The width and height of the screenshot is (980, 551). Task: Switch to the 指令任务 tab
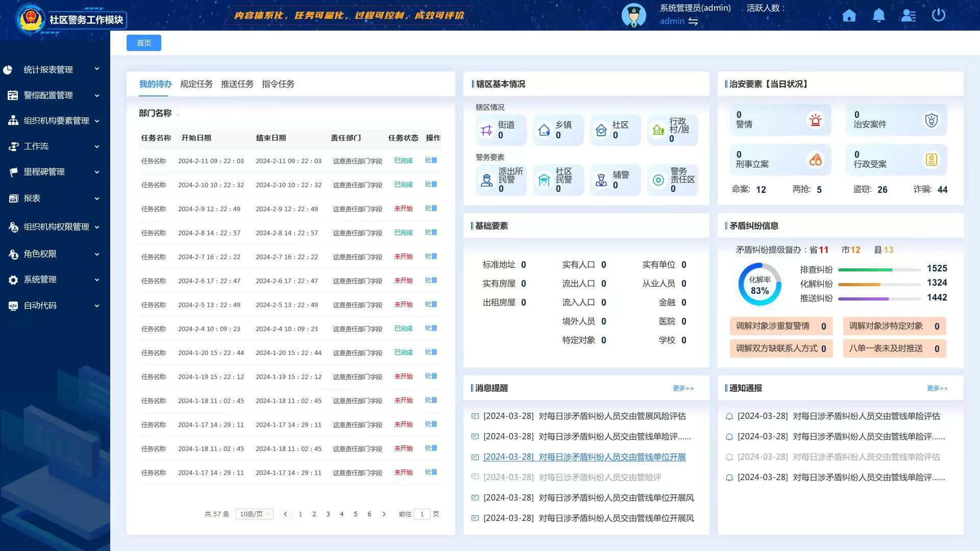point(278,84)
